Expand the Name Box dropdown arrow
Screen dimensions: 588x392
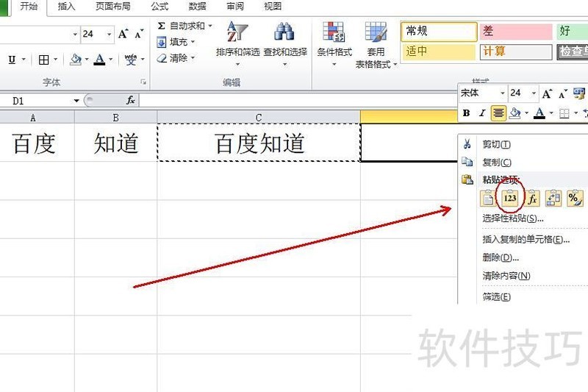(76, 101)
